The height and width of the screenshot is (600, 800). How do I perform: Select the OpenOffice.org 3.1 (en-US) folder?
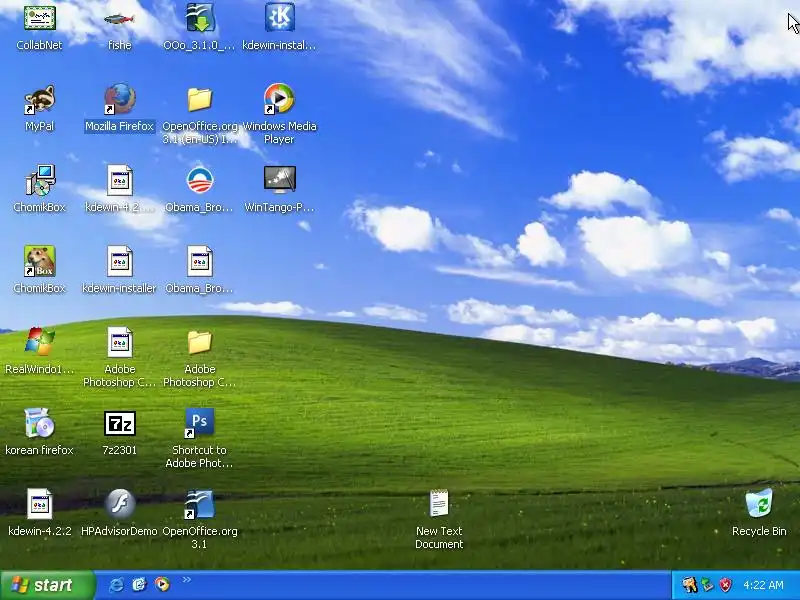[x=199, y=99]
